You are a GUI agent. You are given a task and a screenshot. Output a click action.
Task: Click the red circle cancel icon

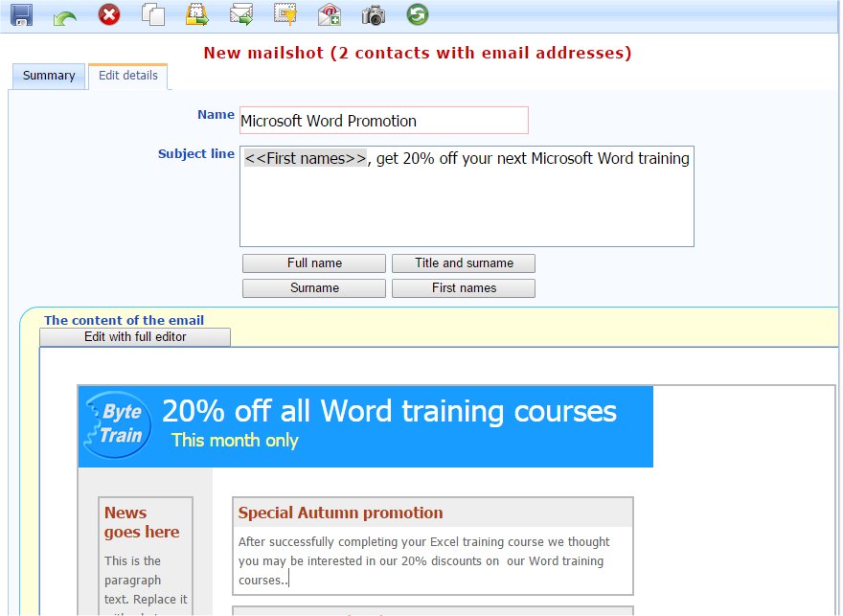[x=109, y=14]
